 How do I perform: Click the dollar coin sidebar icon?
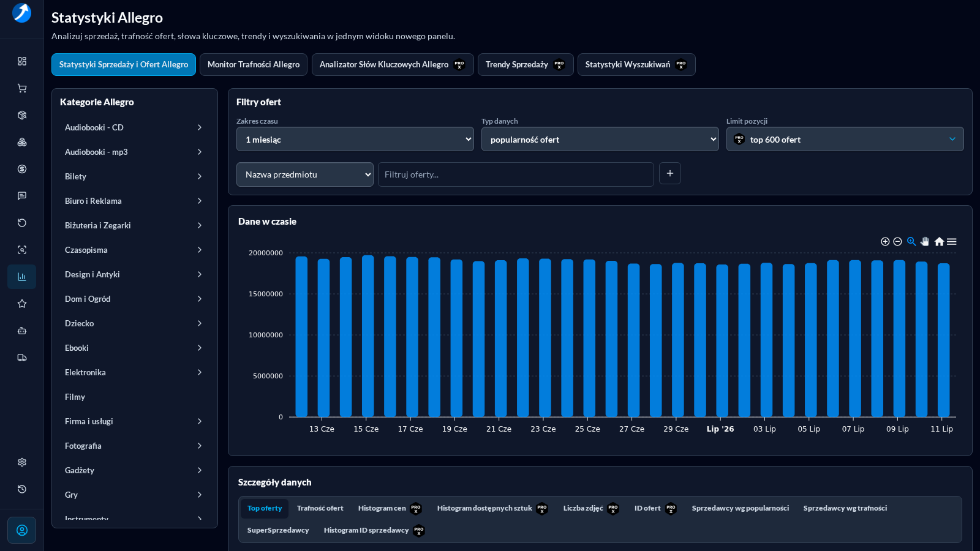click(22, 169)
